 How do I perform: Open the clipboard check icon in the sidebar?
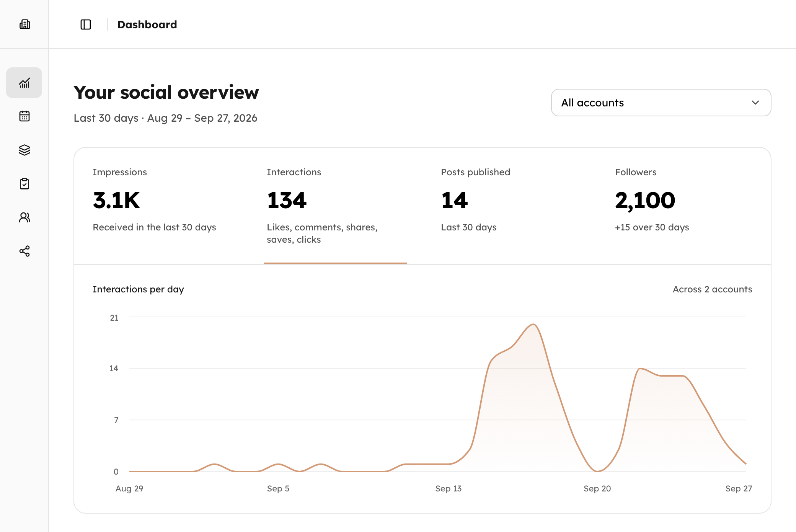24,184
